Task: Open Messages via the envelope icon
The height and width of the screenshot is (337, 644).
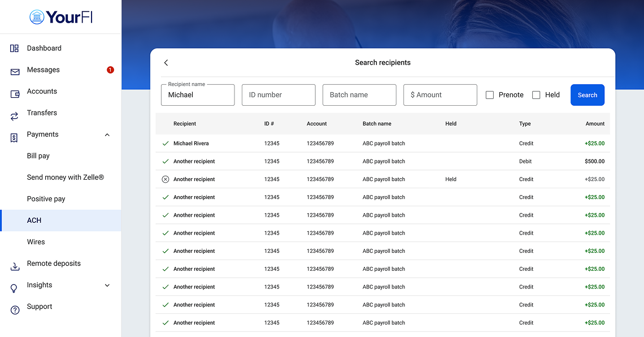Action: pos(14,70)
